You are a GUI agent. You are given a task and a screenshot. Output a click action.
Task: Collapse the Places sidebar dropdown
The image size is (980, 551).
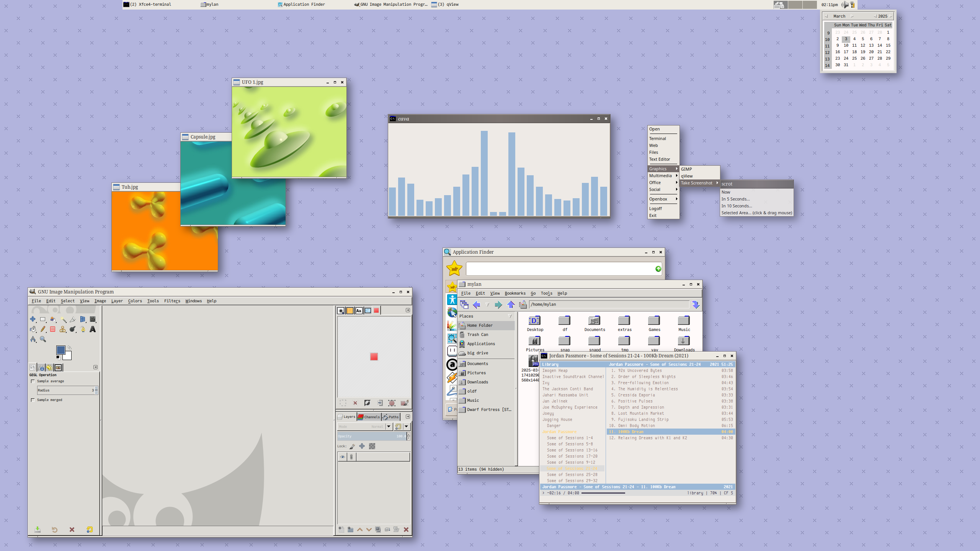(510, 316)
